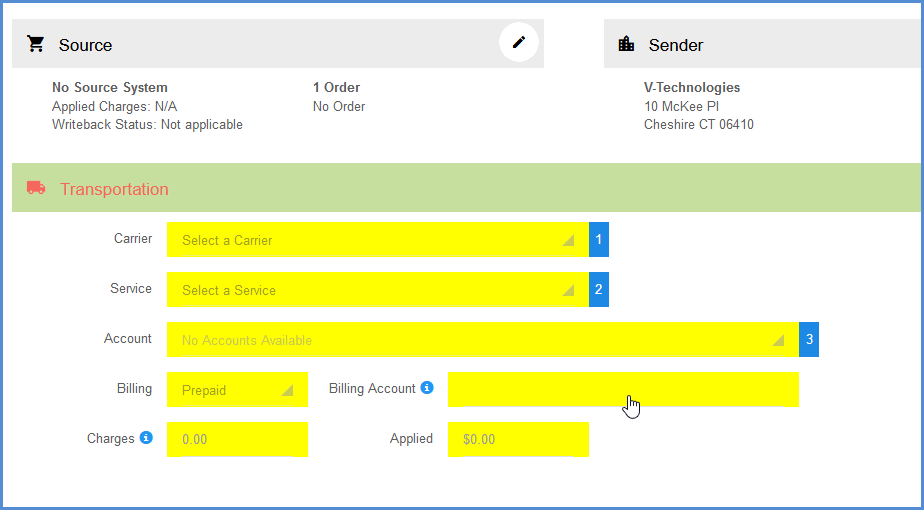The width and height of the screenshot is (924, 510).
Task: Click the pencil edit icon in Source header
Action: pos(518,42)
